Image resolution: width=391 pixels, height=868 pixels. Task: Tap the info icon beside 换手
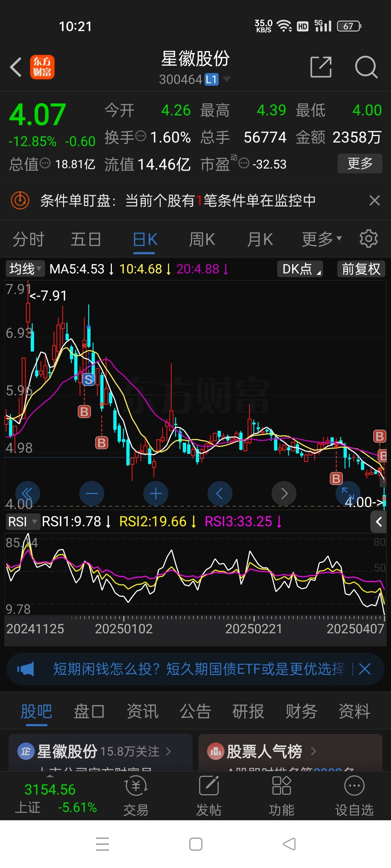point(141,136)
